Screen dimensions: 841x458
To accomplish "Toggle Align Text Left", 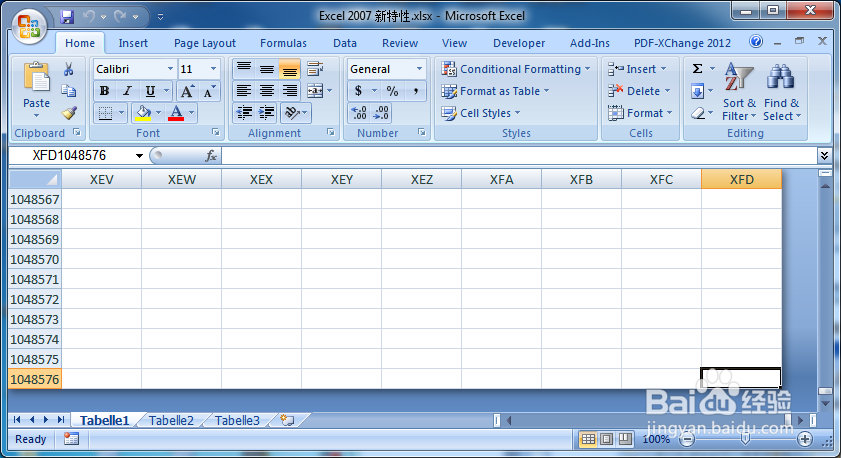I will point(244,91).
